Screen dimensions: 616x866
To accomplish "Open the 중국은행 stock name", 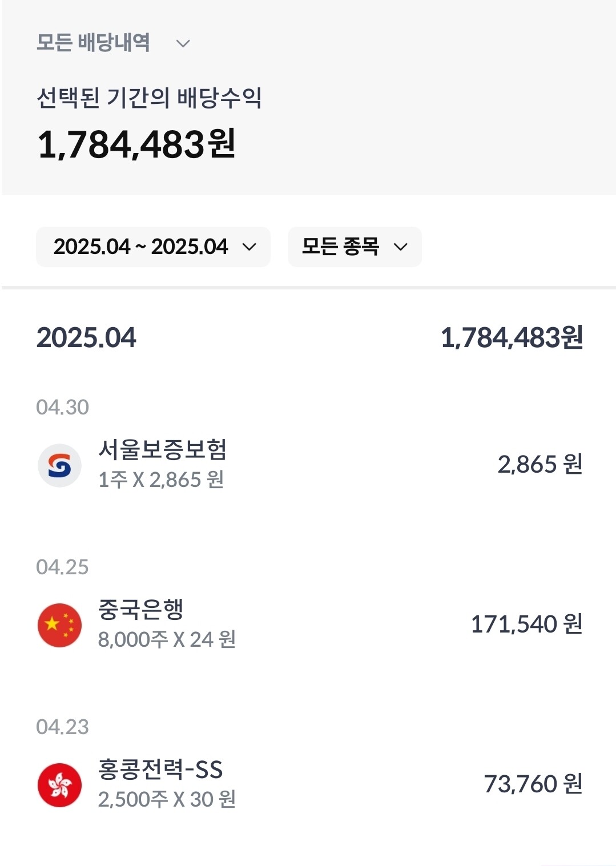I will [x=141, y=610].
